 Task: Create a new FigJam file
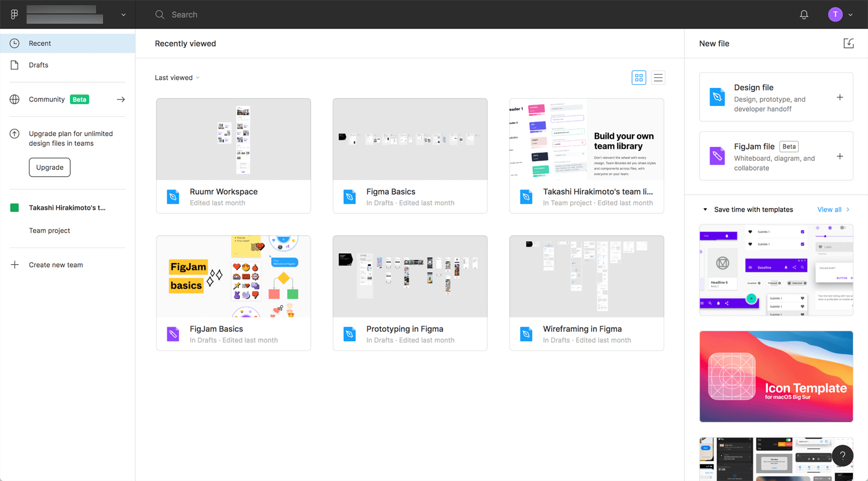tap(776, 156)
